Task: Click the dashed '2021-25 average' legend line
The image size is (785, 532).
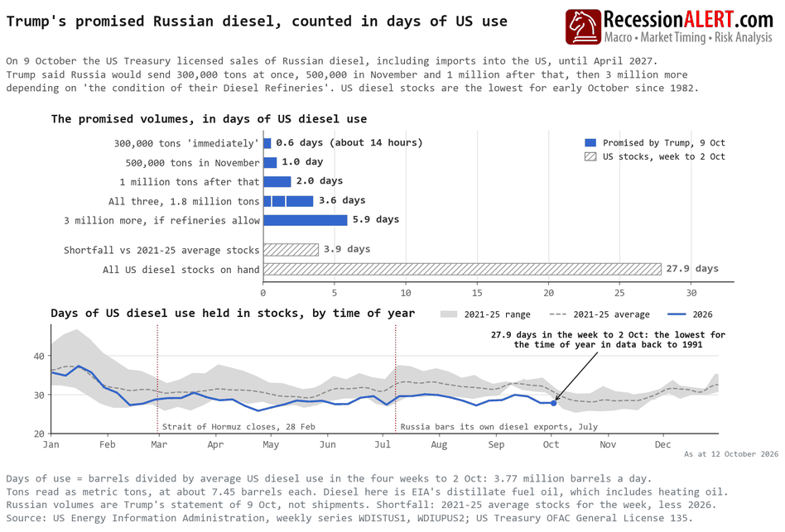Action: (558, 314)
